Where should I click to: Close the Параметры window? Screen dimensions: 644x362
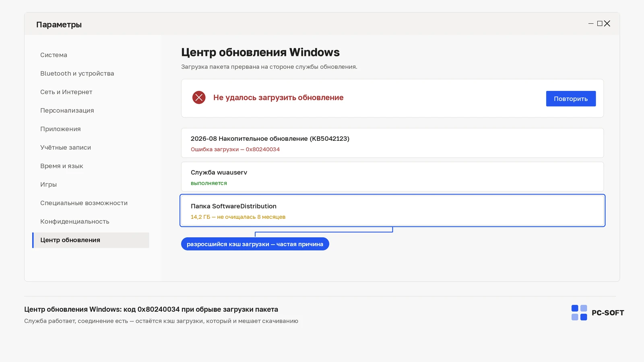[x=607, y=24]
